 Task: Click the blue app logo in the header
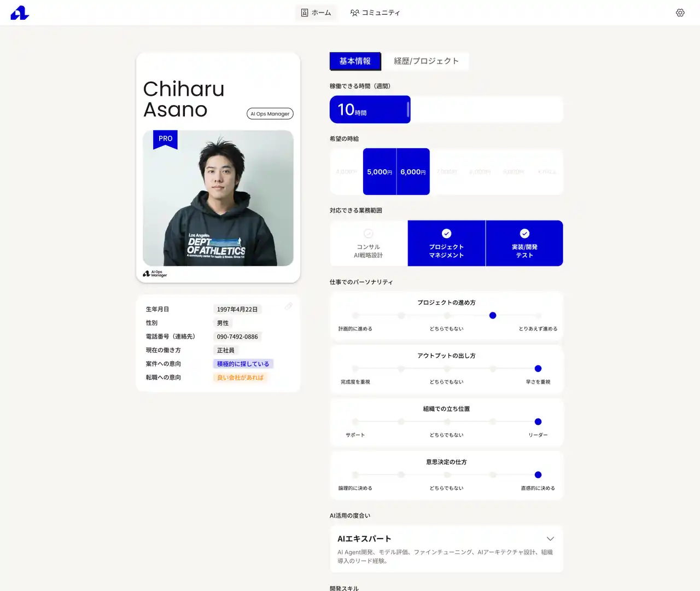[x=20, y=13]
